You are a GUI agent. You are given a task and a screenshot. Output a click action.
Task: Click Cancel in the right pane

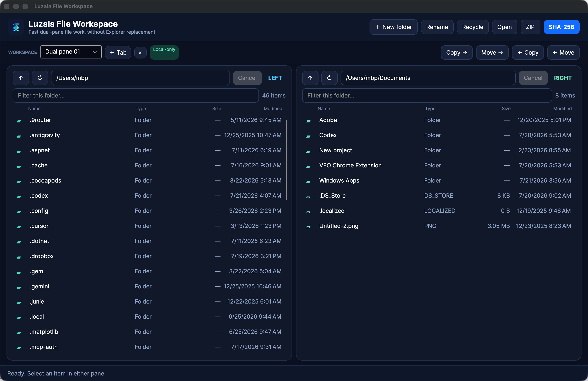click(533, 78)
